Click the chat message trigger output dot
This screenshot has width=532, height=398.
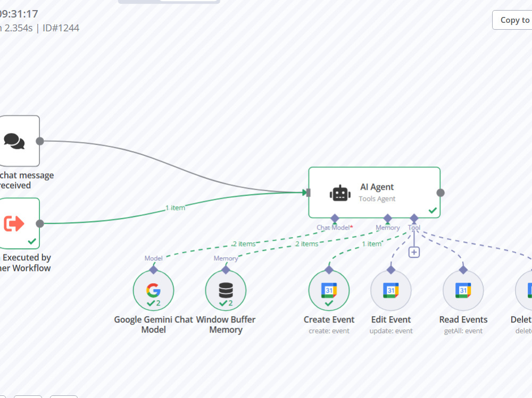40,141
